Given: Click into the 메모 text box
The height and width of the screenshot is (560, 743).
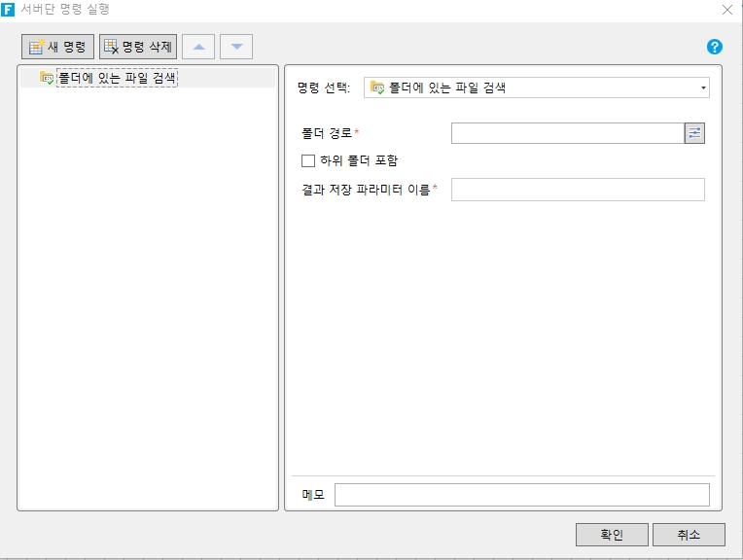Looking at the screenshot, I should 521,495.
